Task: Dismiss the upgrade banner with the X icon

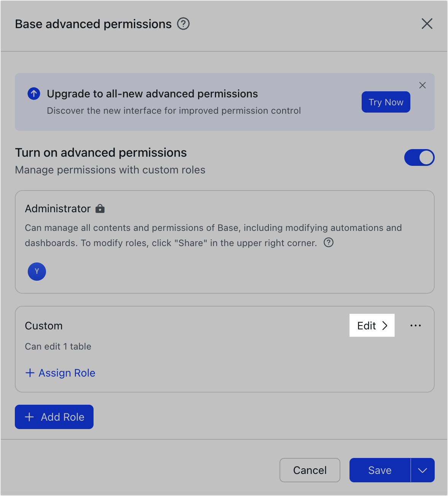Action: (x=423, y=85)
